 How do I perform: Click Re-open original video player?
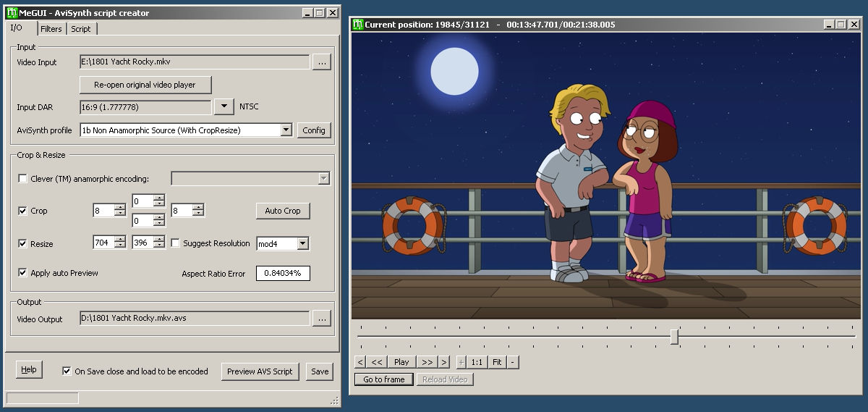(x=145, y=85)
